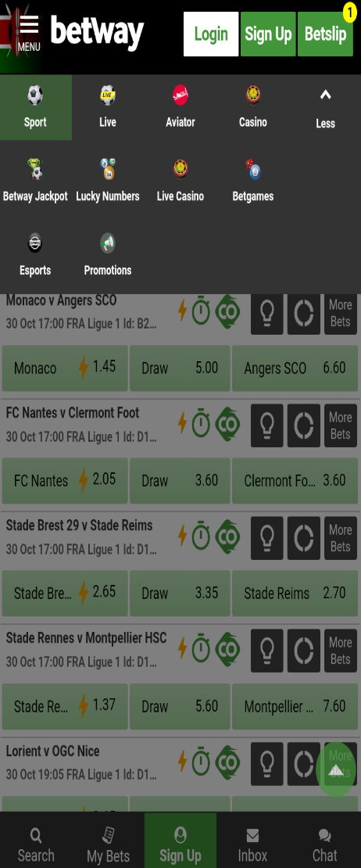Open Esports icon
The height and width of the screenshot is (868, 361).
(35, 243)
